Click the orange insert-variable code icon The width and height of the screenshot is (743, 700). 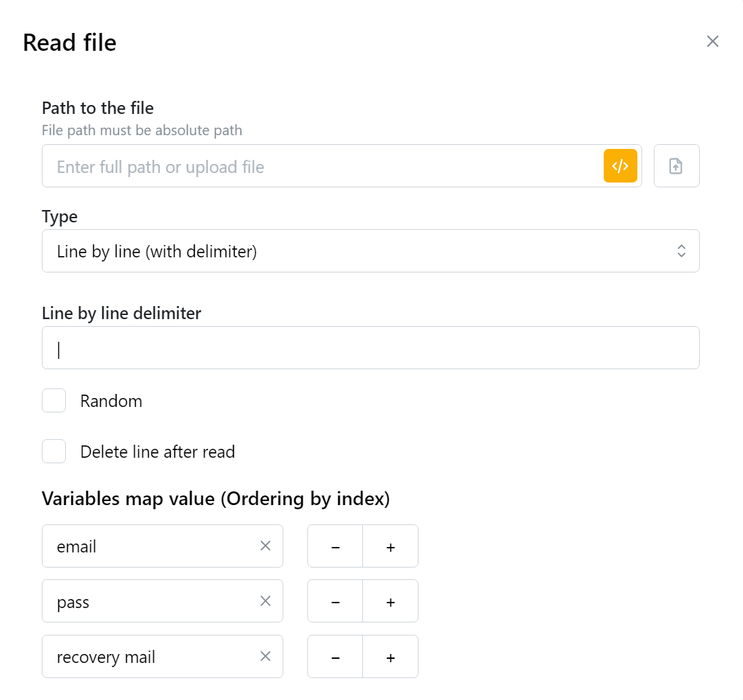620,166
